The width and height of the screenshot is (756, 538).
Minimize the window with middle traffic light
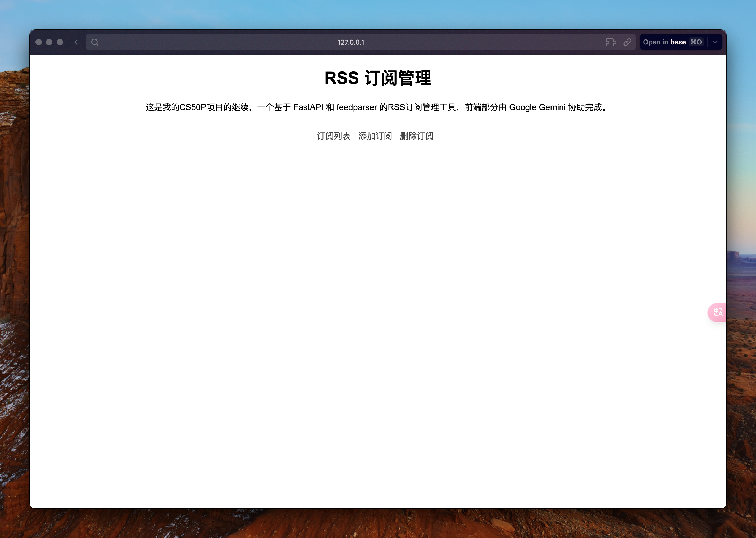[x=49, y=42]
